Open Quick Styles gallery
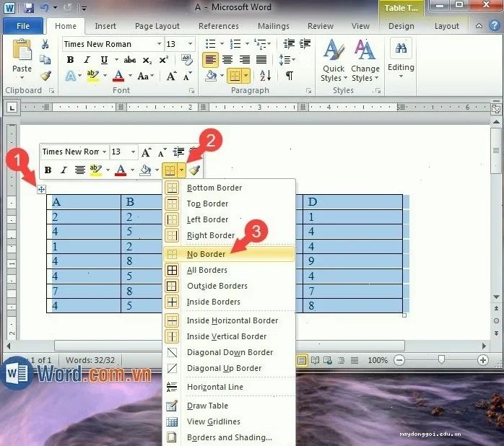The width and height of the screenshot is (504, 446). coord(334,61)
